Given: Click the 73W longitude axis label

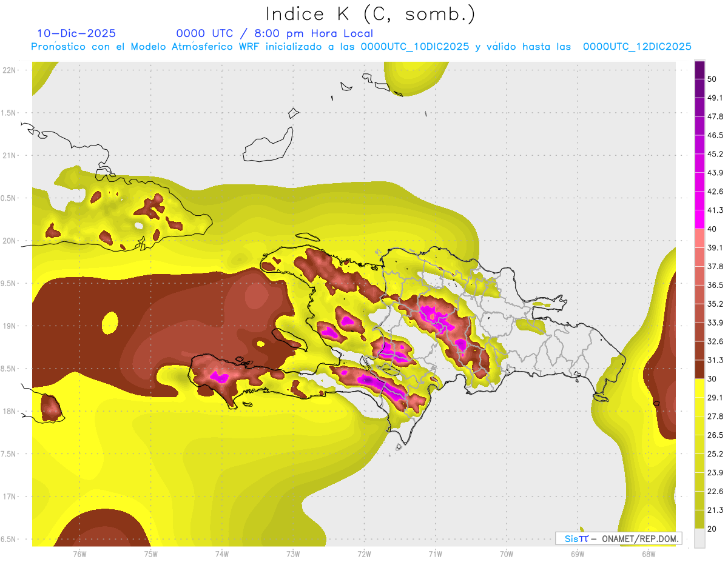Looking at the screenshot, I should point(293,554).
